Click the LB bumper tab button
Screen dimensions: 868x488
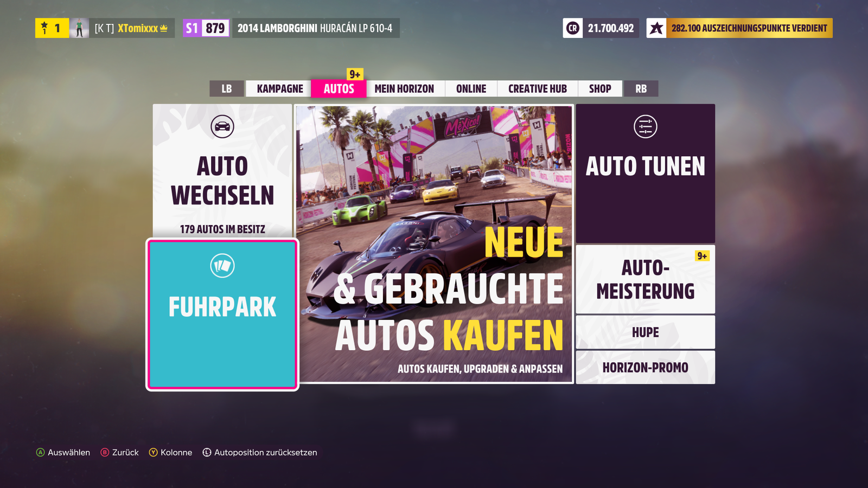point(227,88)
